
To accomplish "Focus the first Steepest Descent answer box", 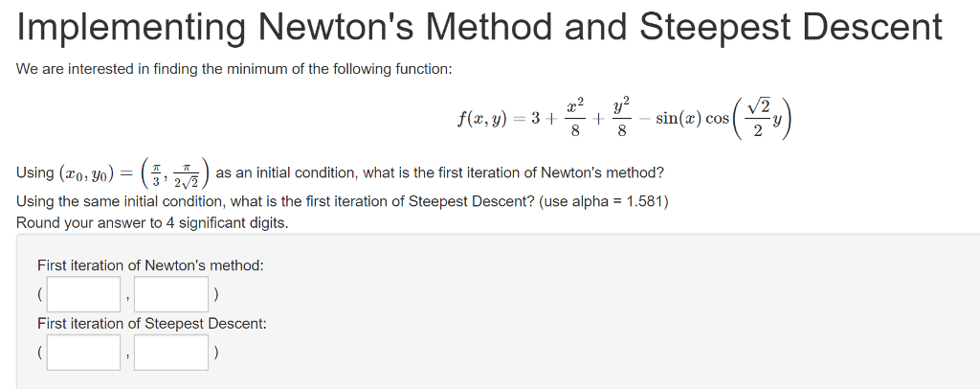I will (x=84, y=352).
